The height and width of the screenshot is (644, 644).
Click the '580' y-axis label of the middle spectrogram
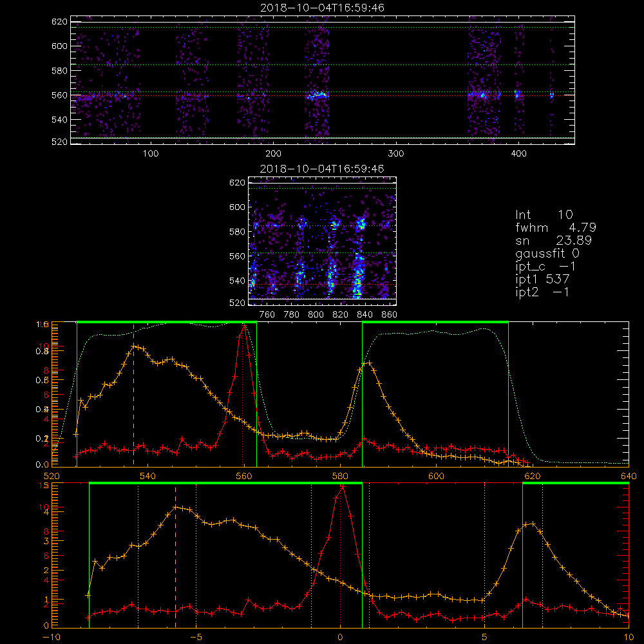237,232
